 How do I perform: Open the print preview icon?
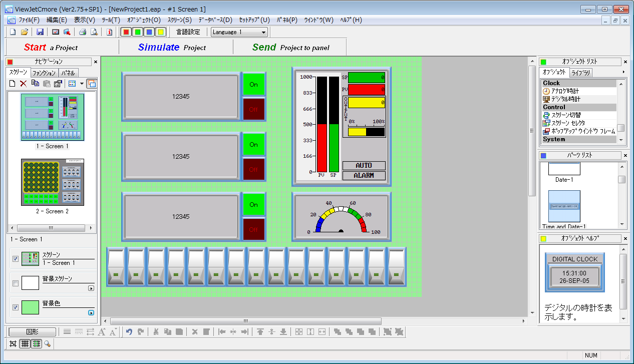(94, 32)
